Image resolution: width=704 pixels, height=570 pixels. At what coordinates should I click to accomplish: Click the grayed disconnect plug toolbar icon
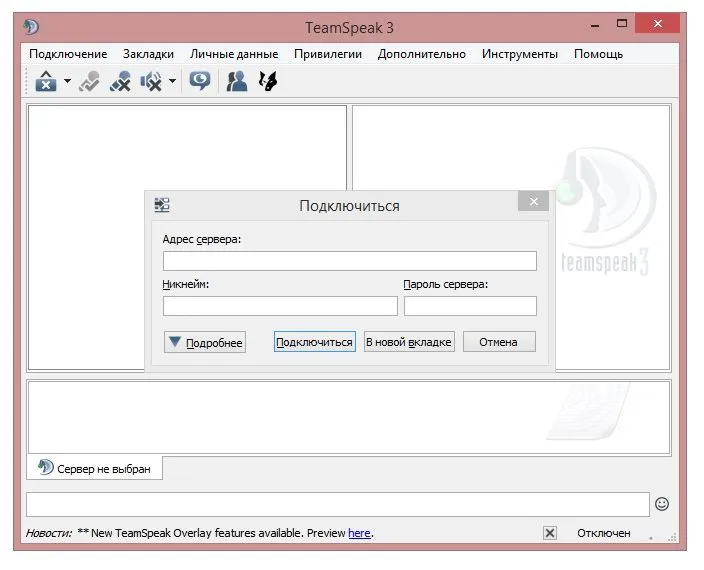(x=89, y=81)
